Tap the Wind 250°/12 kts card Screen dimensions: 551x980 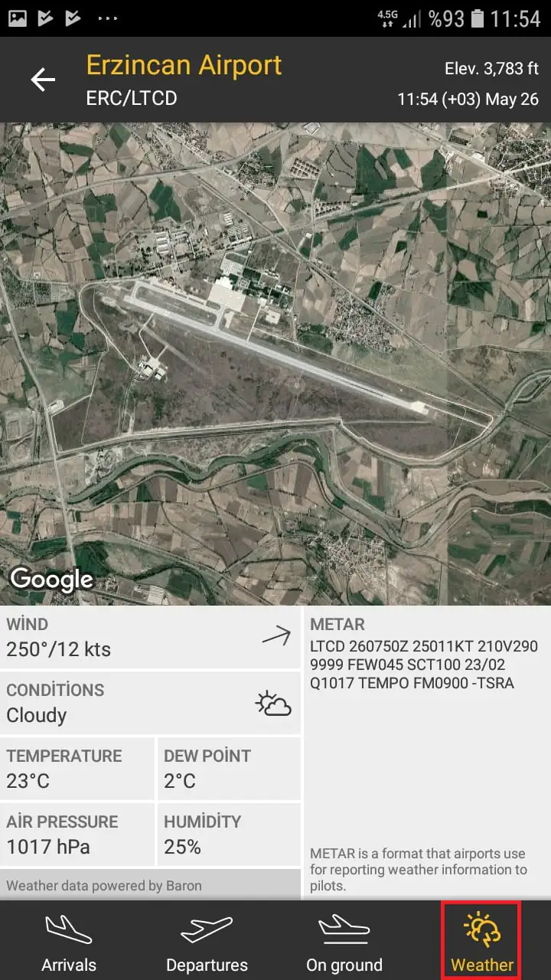151,638
